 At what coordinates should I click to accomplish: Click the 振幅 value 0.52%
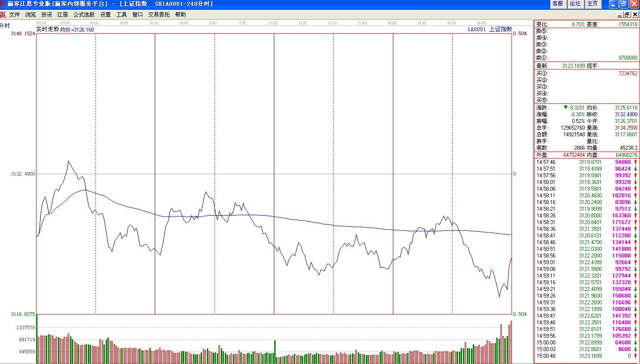[x=578, y=121]
